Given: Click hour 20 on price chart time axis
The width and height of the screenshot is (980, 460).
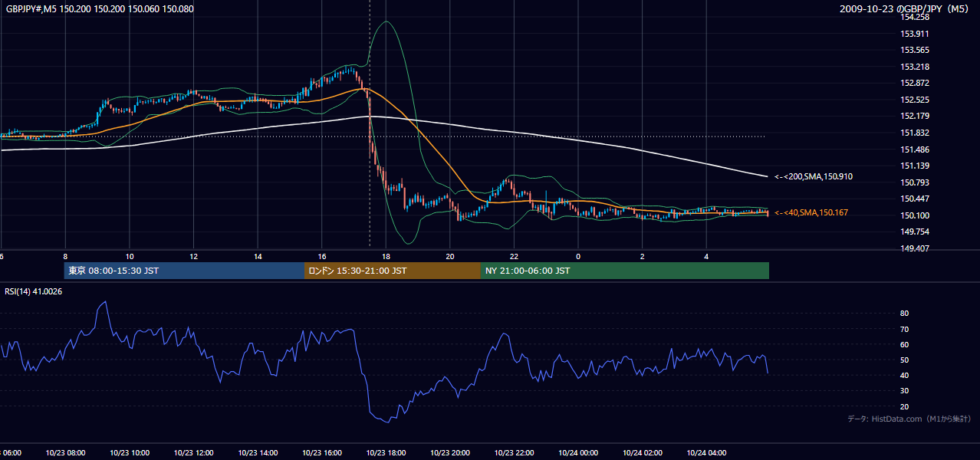Looking at the screenshot, I should point(450,257).
